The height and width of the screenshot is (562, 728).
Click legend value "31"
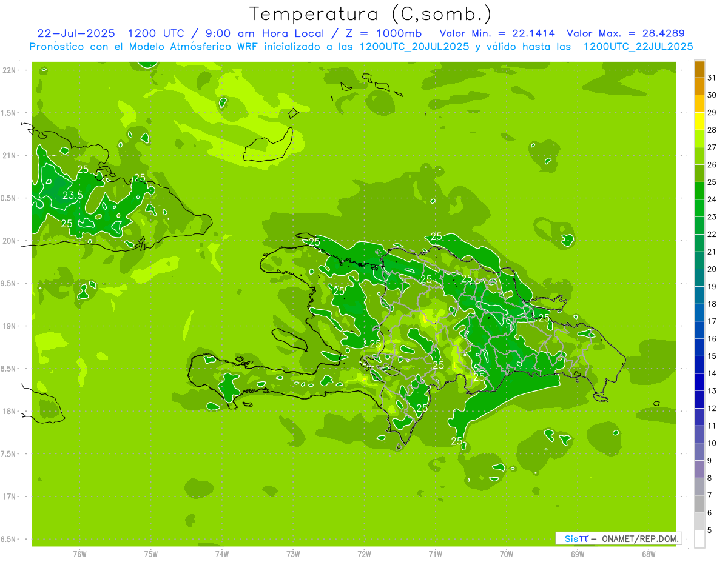click(712, 78)
